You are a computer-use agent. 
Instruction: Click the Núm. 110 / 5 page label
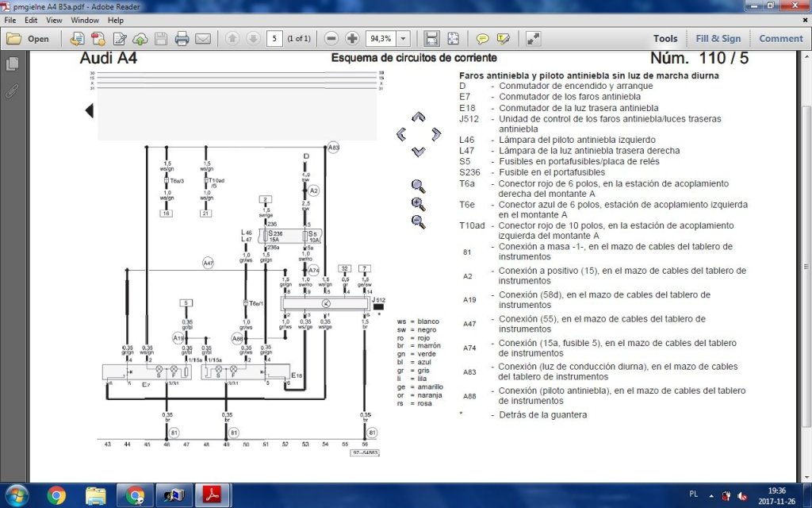(x=699, y=57)
